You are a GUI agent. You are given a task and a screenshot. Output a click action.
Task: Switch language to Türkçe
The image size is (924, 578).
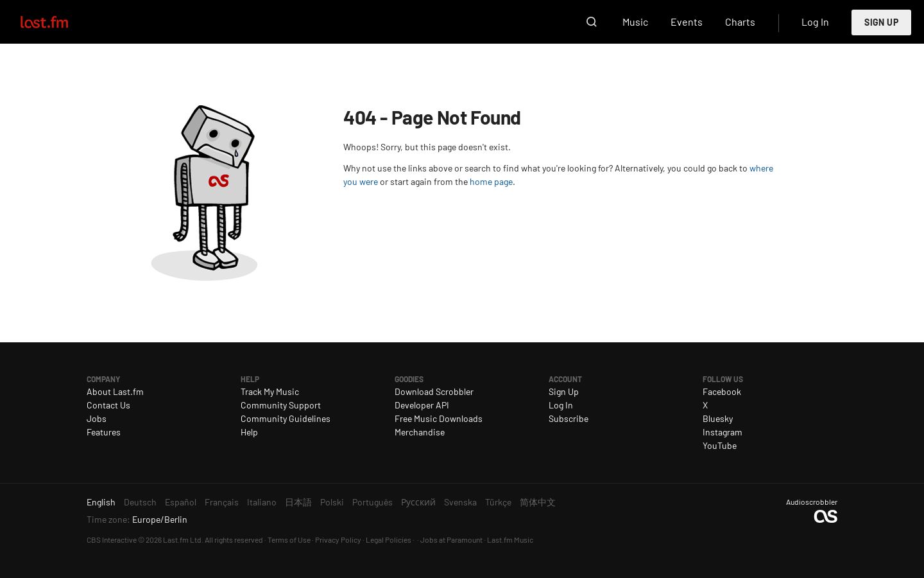tap(498, 502)
